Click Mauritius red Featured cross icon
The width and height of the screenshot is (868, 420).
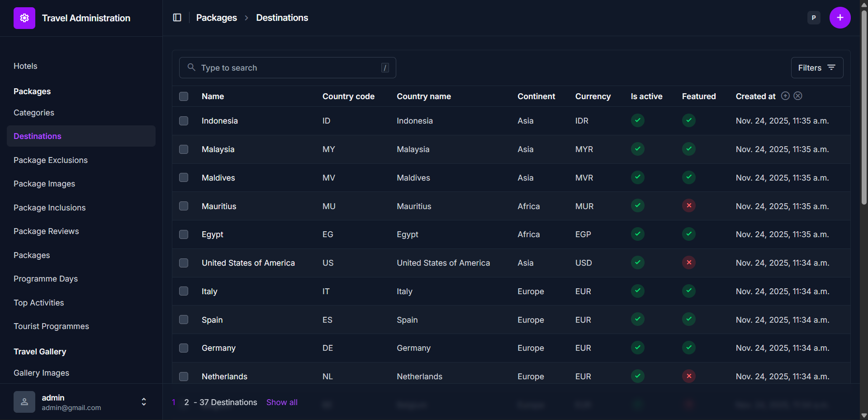point(688,206)
